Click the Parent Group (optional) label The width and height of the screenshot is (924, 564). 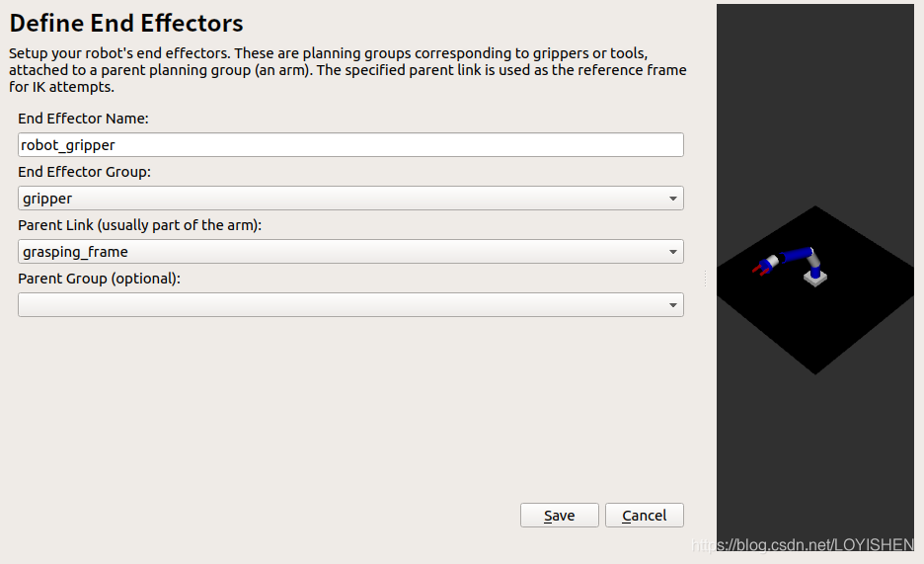(99, 279)
